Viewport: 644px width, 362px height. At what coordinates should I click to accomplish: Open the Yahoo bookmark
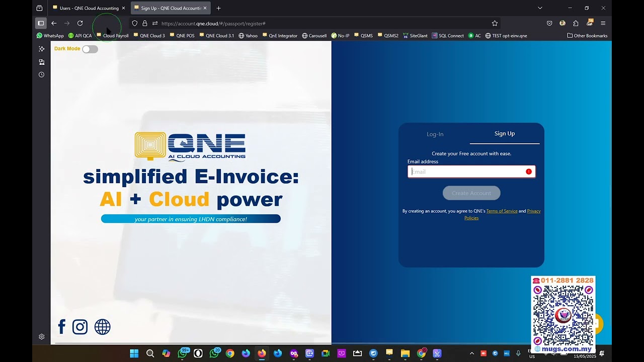coord(248,36)
